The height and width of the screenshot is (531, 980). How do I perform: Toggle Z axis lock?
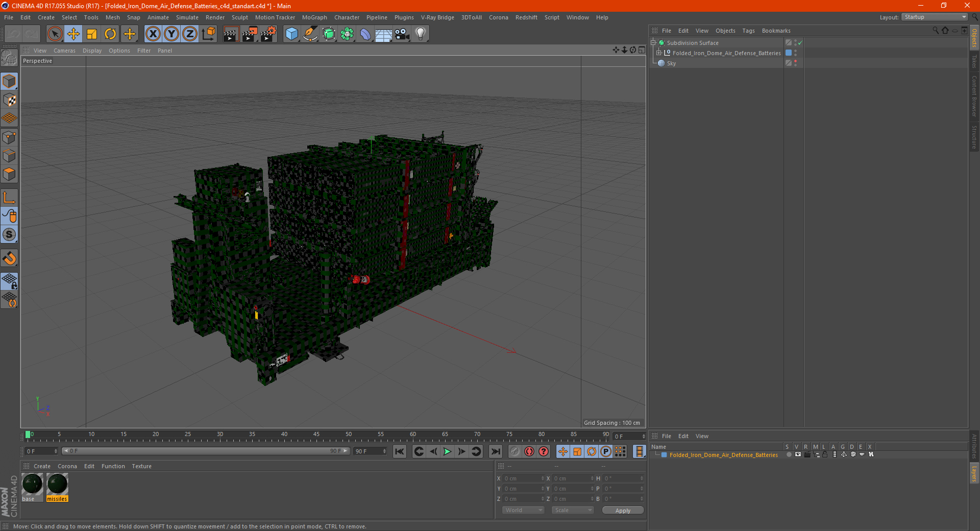pos(190,34)
